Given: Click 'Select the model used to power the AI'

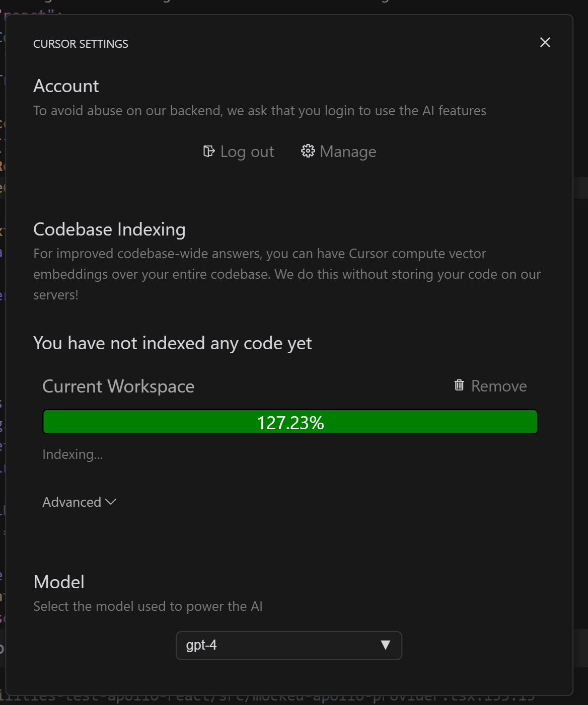Looking at the screenshot, I should [x=148, y=606].
